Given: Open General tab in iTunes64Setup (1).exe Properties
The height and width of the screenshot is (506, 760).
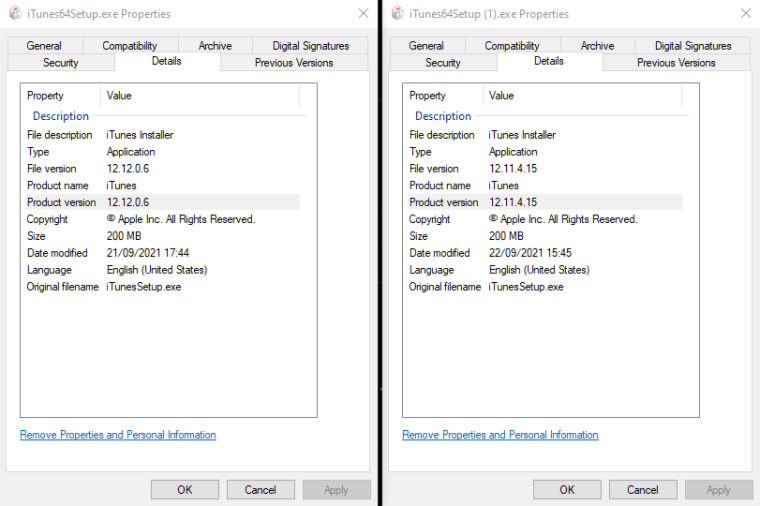Looking at the screenshot, I should pos(427,46).
